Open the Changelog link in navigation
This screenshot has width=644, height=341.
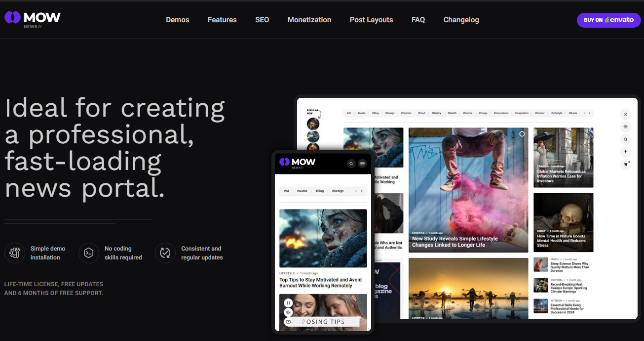point(461,20)
